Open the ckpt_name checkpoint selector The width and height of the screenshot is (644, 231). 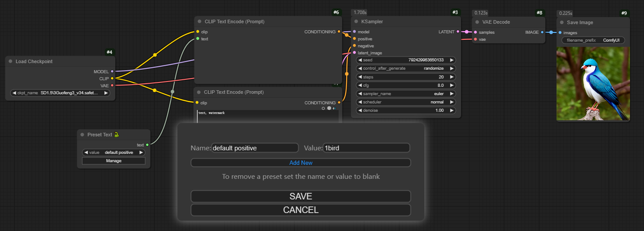pyautogui.click(x=60, y=93)
